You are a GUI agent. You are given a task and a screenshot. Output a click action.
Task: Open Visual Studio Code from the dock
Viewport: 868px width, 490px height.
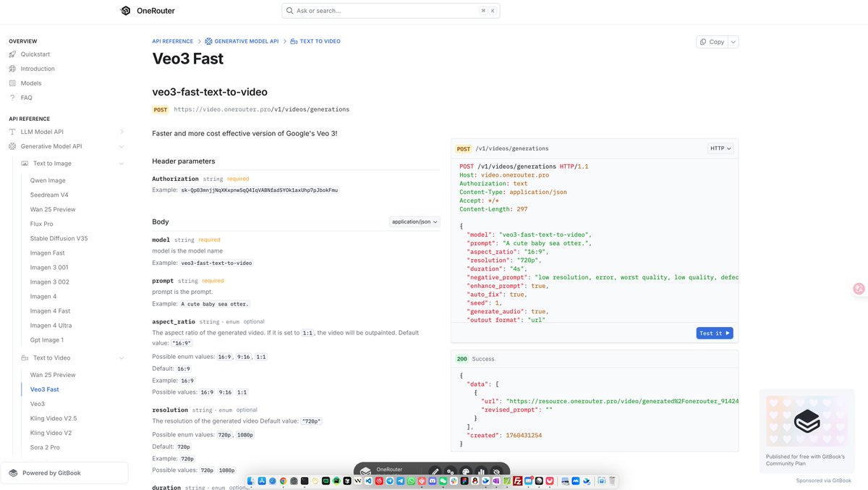click(367, 481)
